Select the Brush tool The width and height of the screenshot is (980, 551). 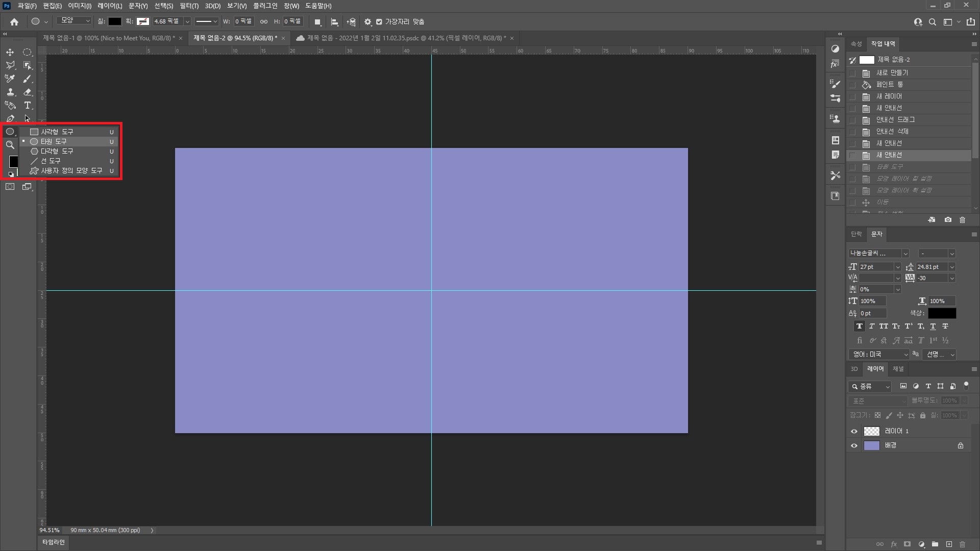(x=28, y=79)
